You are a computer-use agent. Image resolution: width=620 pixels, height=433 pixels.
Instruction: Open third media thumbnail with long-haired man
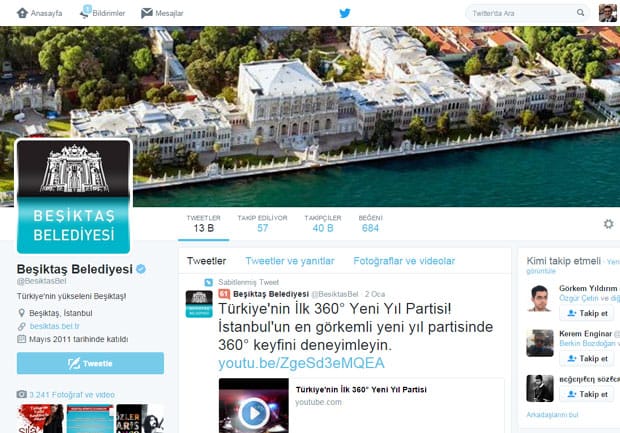(140, 418)
